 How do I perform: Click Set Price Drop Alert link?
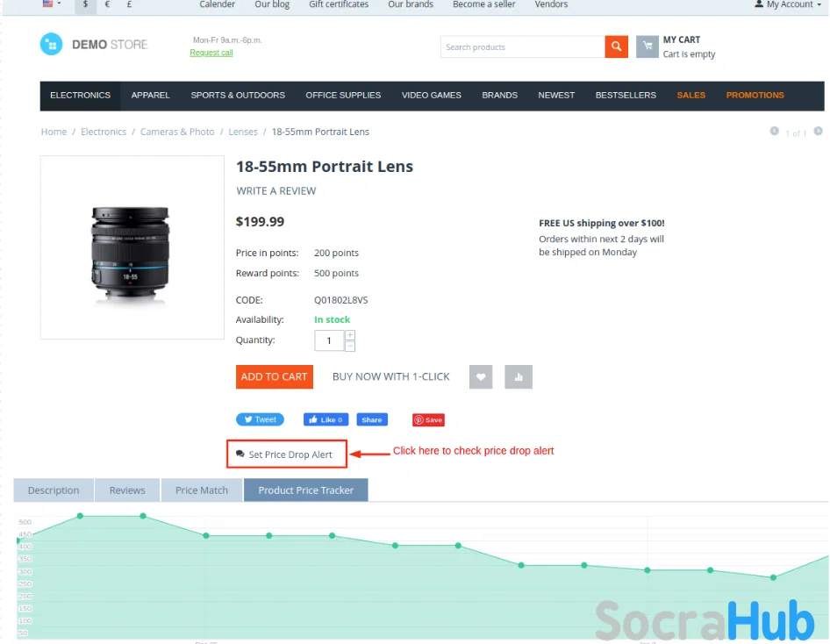point(284,454)
